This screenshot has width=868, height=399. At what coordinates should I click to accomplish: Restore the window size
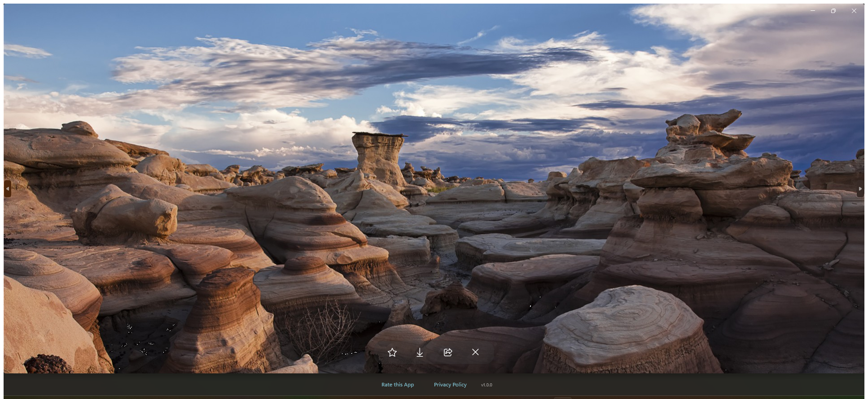[833, 11]
